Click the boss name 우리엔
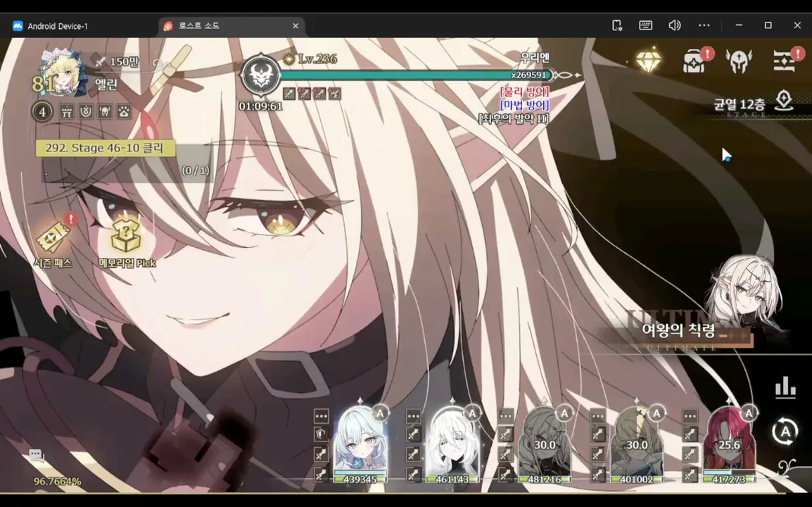The height and width of the screenshot is (507, 812). (x=535, y=57)
